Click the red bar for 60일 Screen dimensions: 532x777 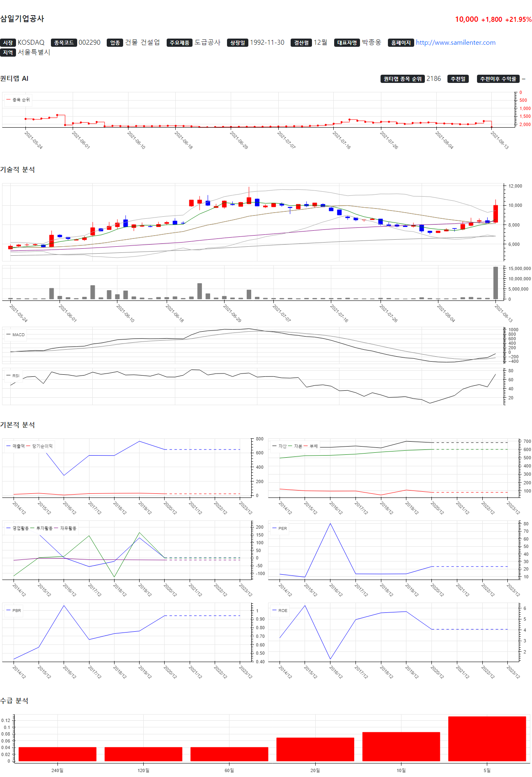(229, 754)
